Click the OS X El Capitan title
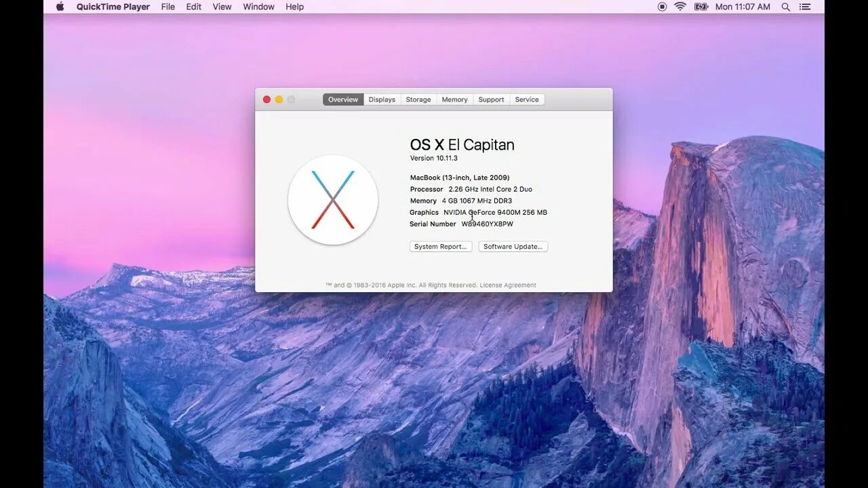Viewport: 868px width, 488px height. pos(462,144)
